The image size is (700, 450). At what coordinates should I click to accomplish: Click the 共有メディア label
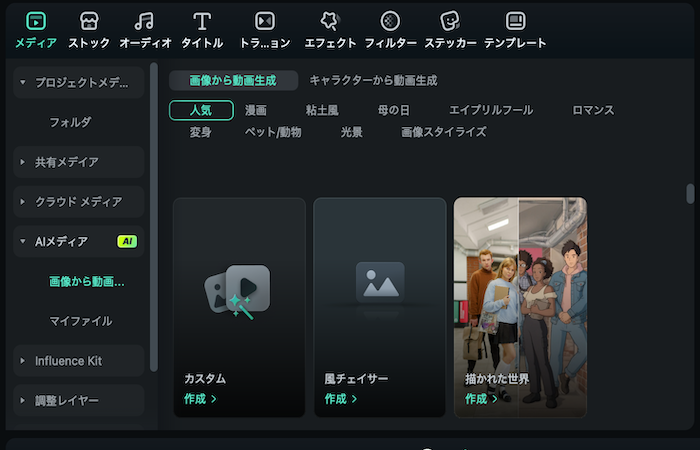click(x=67, y=162)
